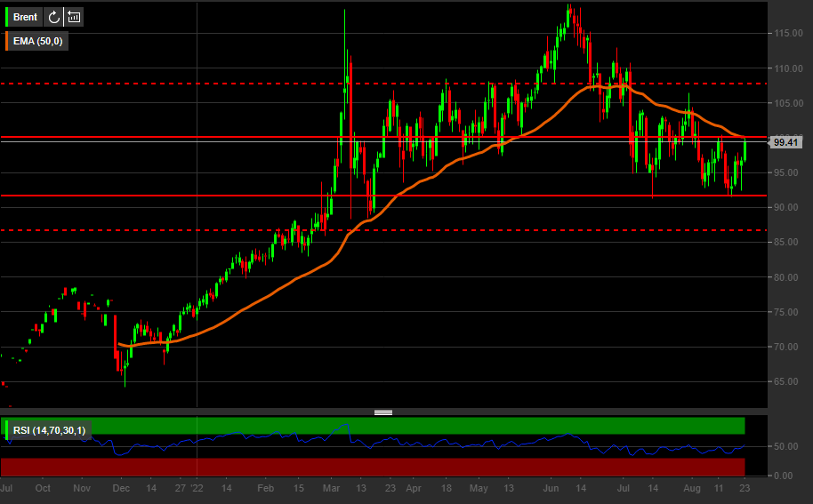The width and height of the screenshot is (813, 504).
Task: Click the Dec date label on time axis
Action: (x=121, y=488)
